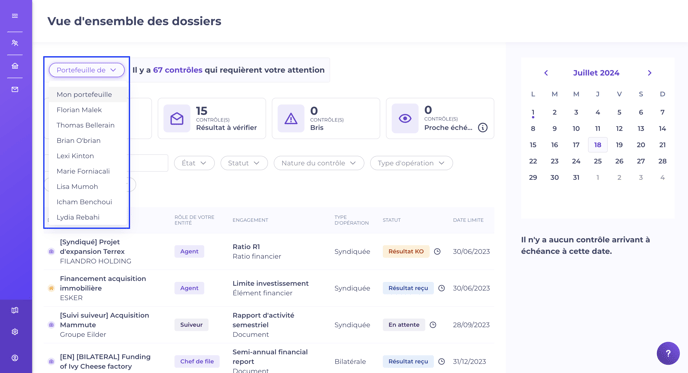Select Brian O'brian from the list

87,140
